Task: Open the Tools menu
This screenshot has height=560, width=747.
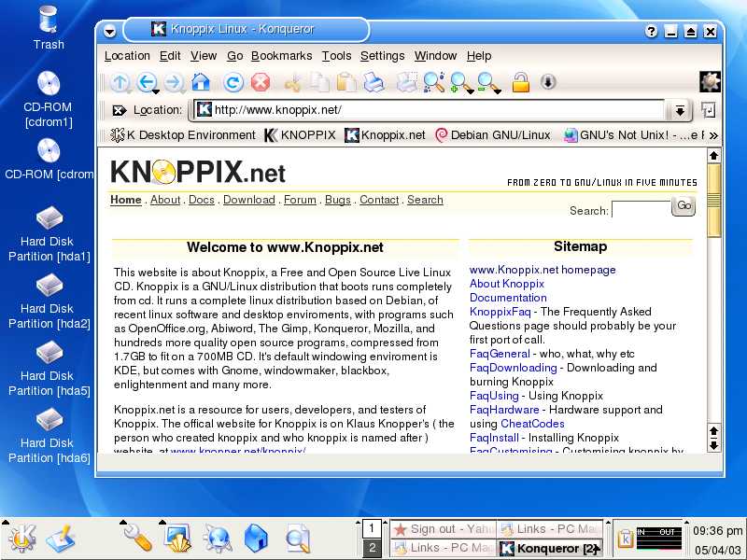Action: 336,56
